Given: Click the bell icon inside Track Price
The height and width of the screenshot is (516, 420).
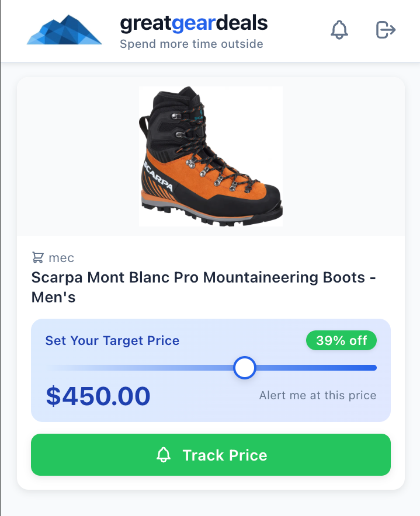Looking at the screenshot, I should click(164, 455).
